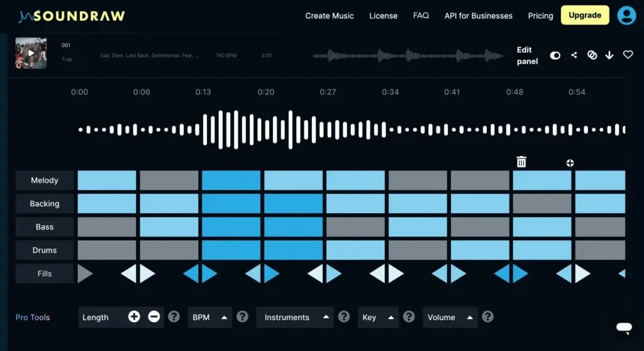Go to Create Music page
644x351 pixels.
330,16
